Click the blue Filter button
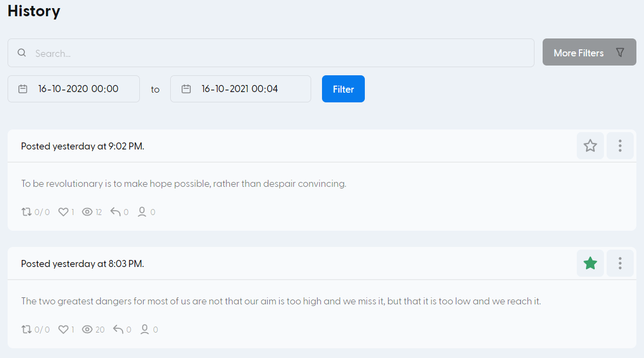Screen dimensions: 644x358 343,89
